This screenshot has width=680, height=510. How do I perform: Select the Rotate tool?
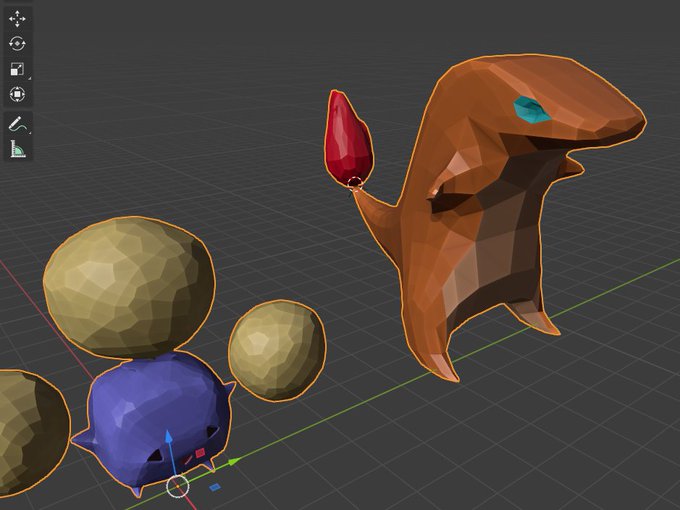tap(17, 44)
